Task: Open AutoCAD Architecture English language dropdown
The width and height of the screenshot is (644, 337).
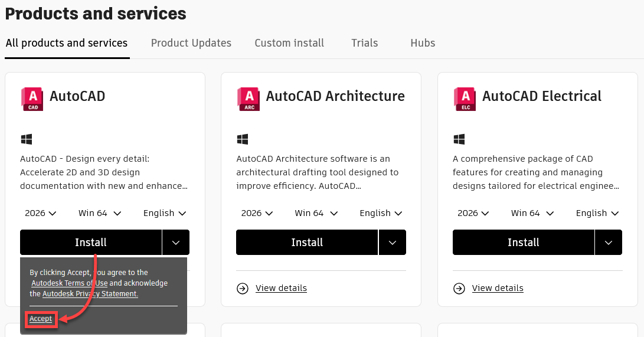Action: [381, 213]
